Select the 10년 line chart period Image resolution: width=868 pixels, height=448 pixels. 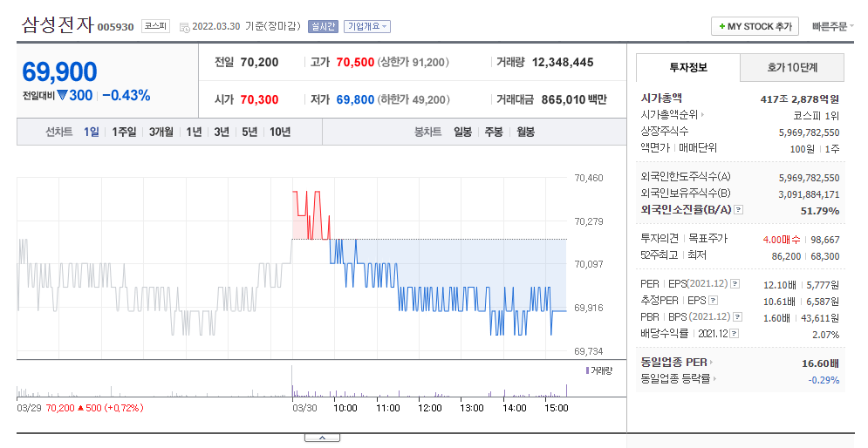pyautogui.click(x=280, y=132)
